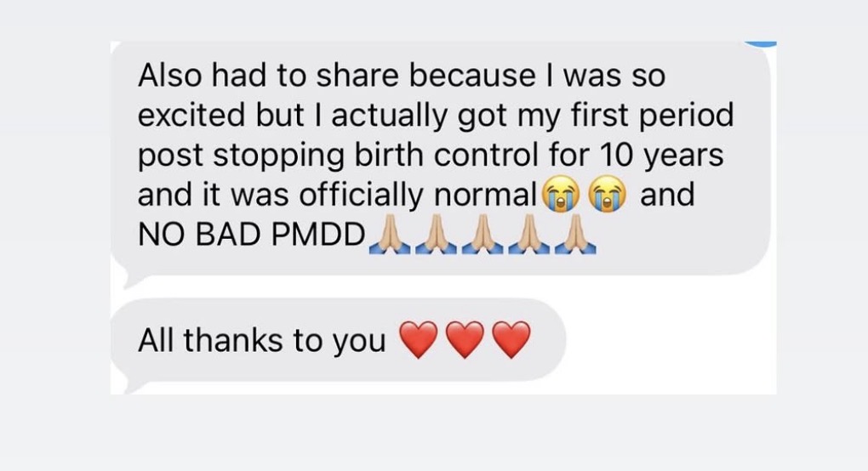This screenshot has width=868, height=471.
Task: Click the last praying hands emoji
Action: pos(576,235)
